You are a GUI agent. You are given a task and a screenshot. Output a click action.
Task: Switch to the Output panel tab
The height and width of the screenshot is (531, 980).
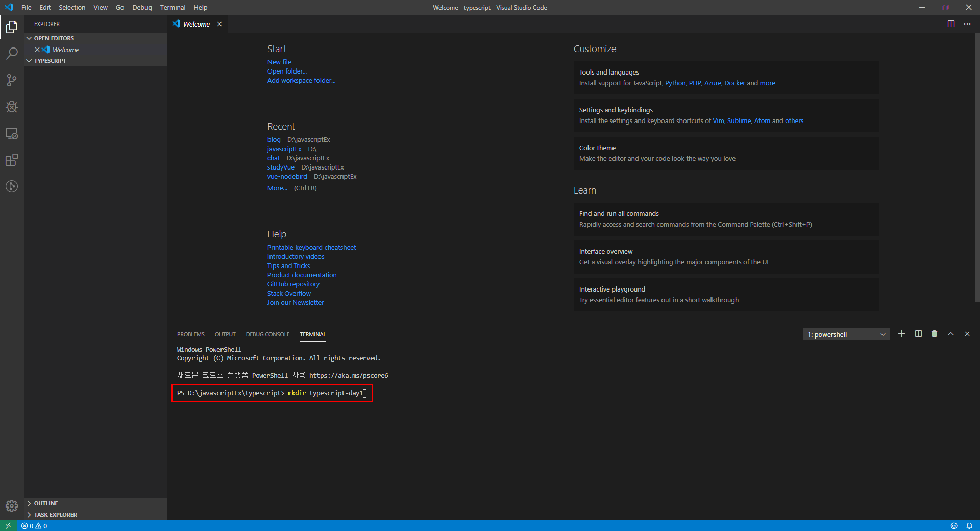[x=225, y=334]
